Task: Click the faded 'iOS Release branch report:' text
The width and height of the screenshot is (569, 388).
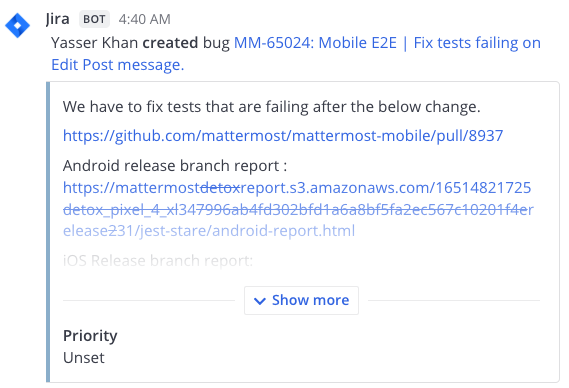Action: [158, 261]
